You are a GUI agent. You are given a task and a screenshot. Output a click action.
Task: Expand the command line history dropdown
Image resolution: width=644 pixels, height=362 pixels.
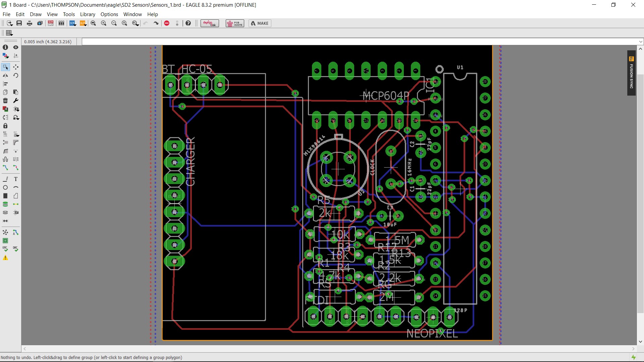(641, 42)
